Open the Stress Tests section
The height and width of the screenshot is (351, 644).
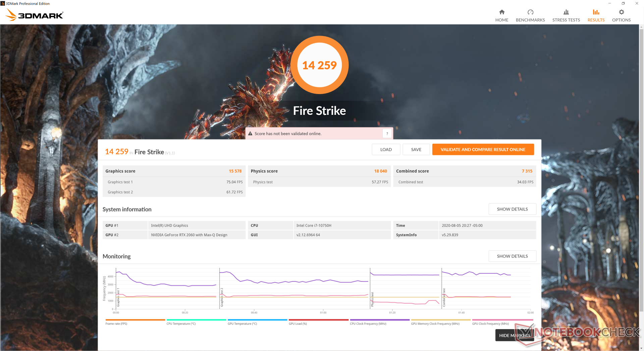point(566,16)
